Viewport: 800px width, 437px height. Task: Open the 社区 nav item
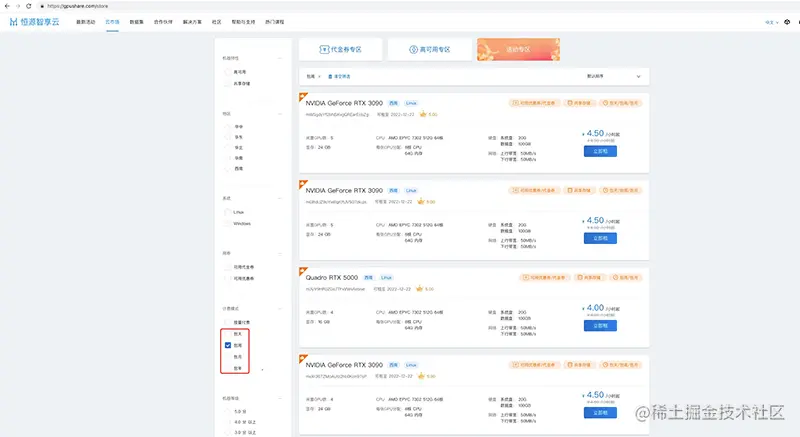(217, 22)
